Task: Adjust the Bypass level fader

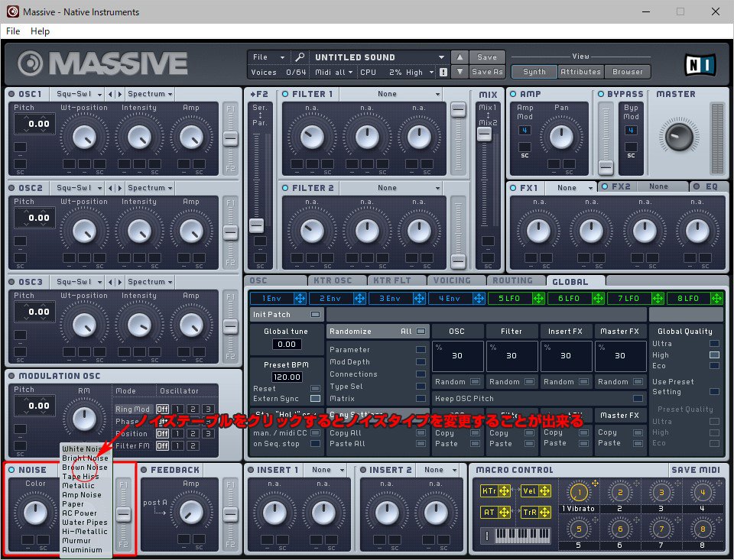Action: point(606,167)
